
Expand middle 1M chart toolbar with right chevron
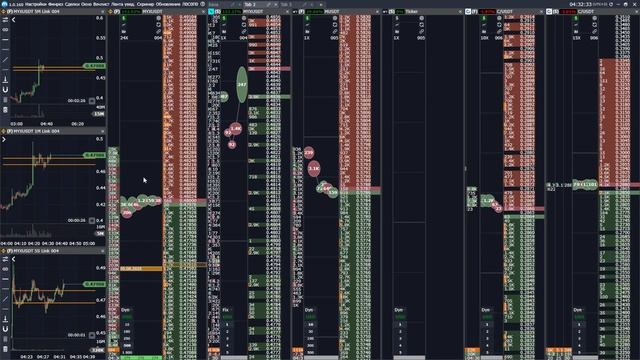(4, 140)
